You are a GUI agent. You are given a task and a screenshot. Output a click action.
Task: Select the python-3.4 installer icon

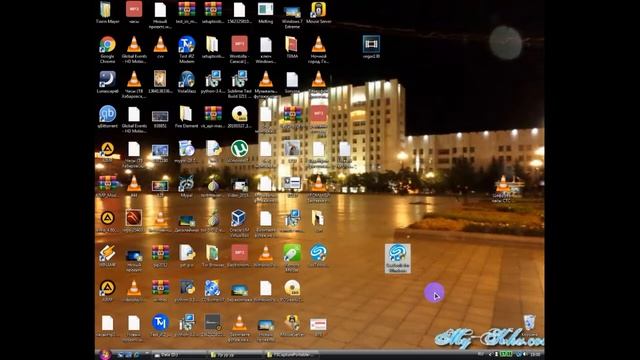pyautogui.click(x=213, y=80)
